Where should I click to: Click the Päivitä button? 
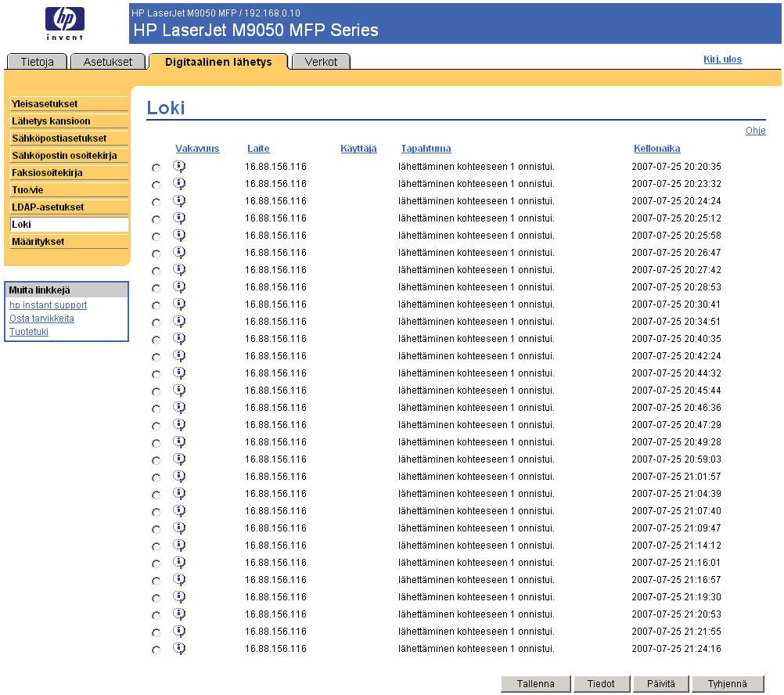pyautogui.click(x=661, y=683)
